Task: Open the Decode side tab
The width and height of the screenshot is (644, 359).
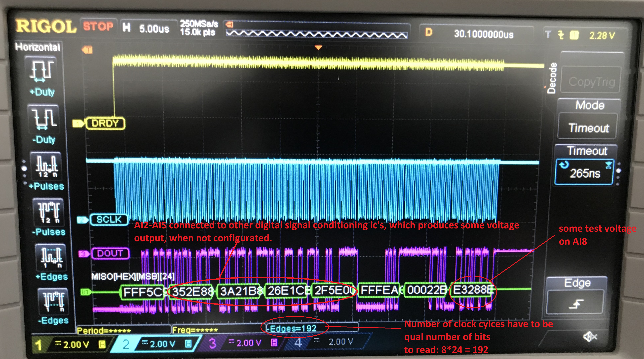Action: [552, 78]
